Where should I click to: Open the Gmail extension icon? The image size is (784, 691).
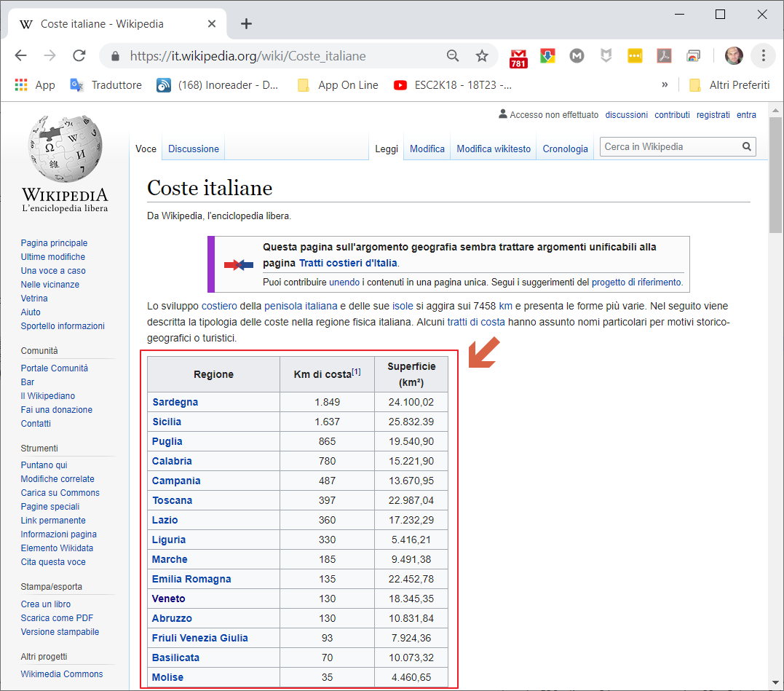pyautogui.click(x=518, y=57)
